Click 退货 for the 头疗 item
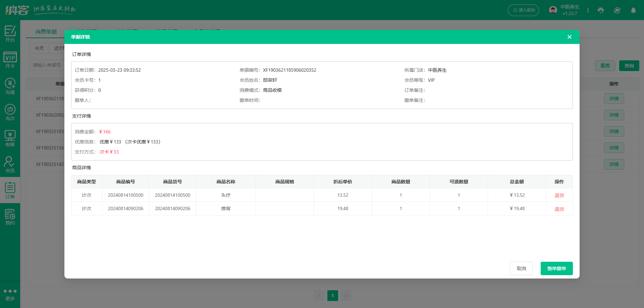 [x=559, y=195]
